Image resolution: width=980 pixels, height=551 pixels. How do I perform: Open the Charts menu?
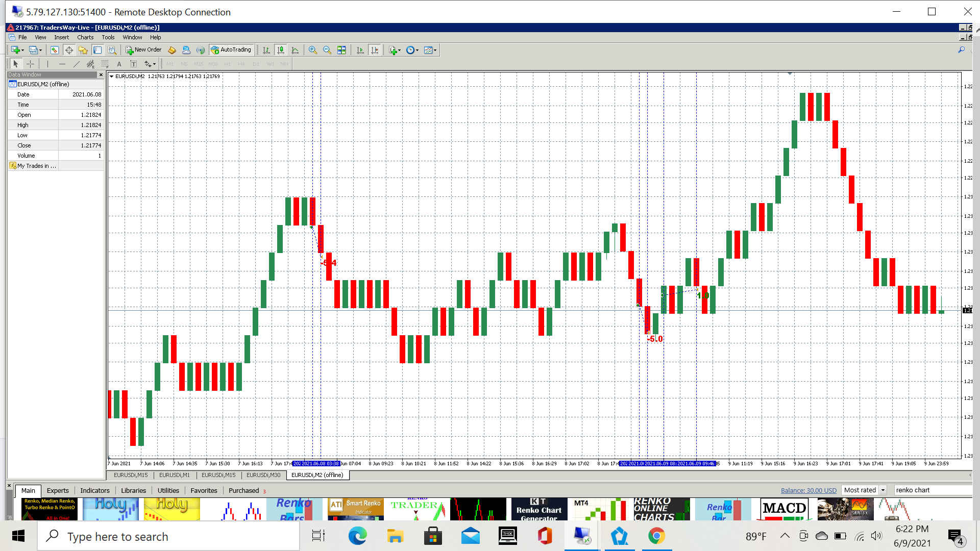pos(85,37)
